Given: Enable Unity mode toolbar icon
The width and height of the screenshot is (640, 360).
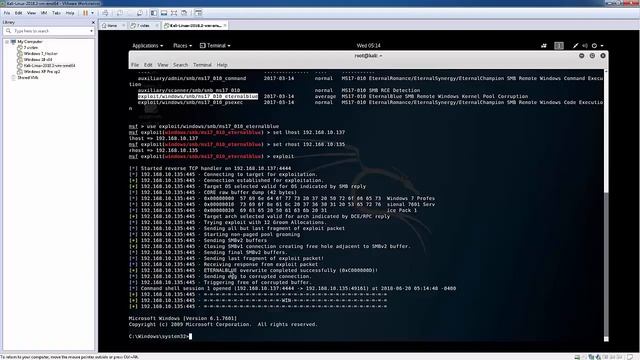Looking at the screenshot, I should point(184,13).
